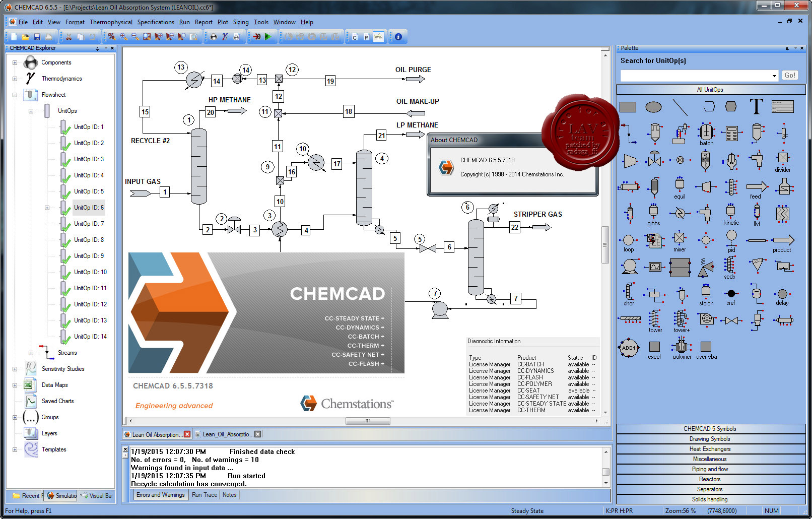
Task: Open the Separators palette group
Action: pyautogui.click(x=710, y=489)
